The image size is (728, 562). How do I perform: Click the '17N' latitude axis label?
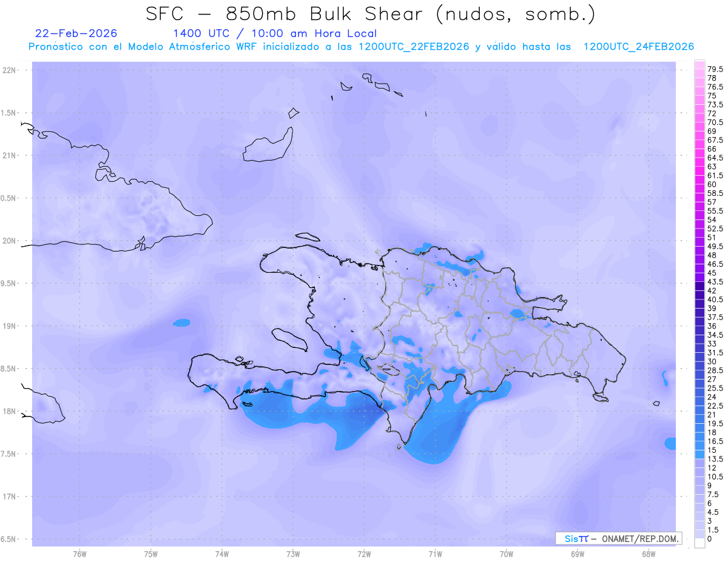click(10, 497)
